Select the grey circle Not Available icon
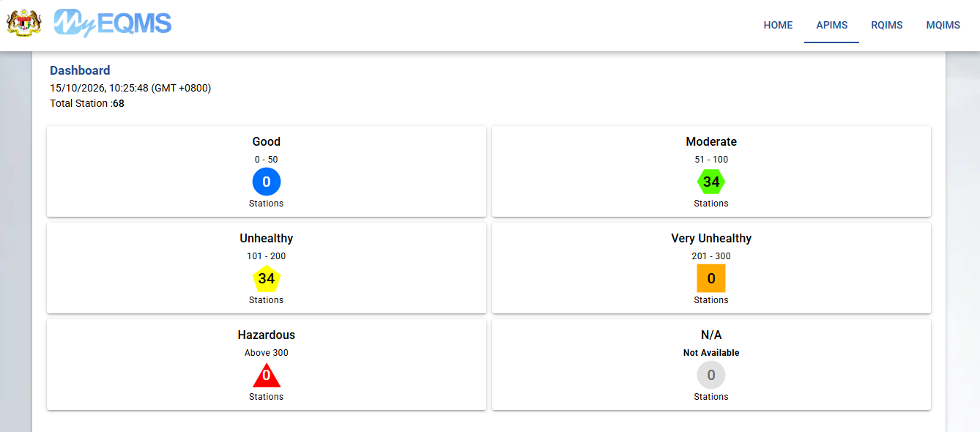980x432 pixels. pyautogui.click(x=711, y=375)
